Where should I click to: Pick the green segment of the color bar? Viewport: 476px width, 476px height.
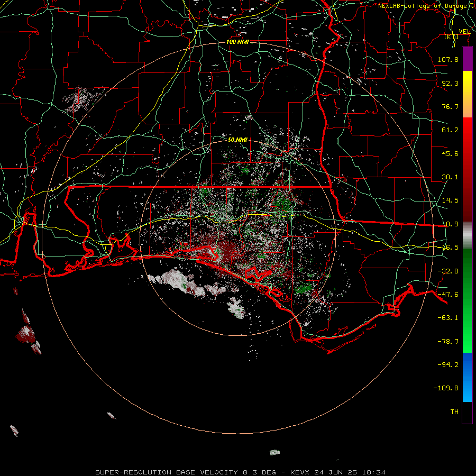pos(467,300)
